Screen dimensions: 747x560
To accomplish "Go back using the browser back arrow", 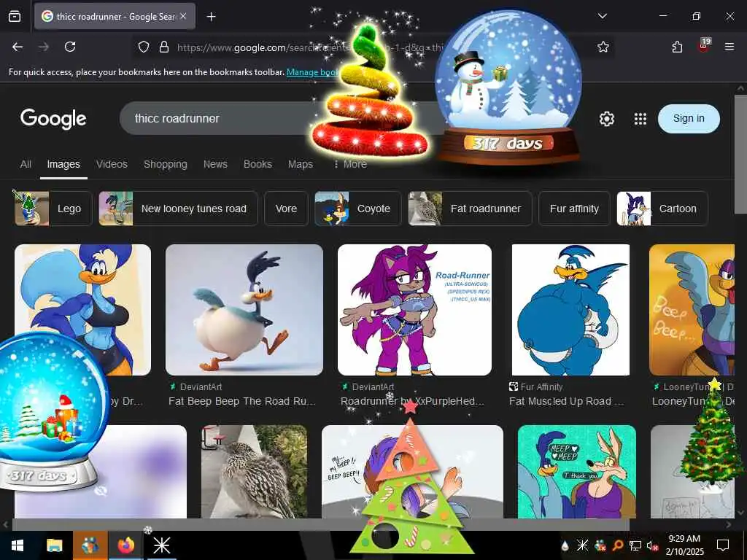I will coord(18,47).
